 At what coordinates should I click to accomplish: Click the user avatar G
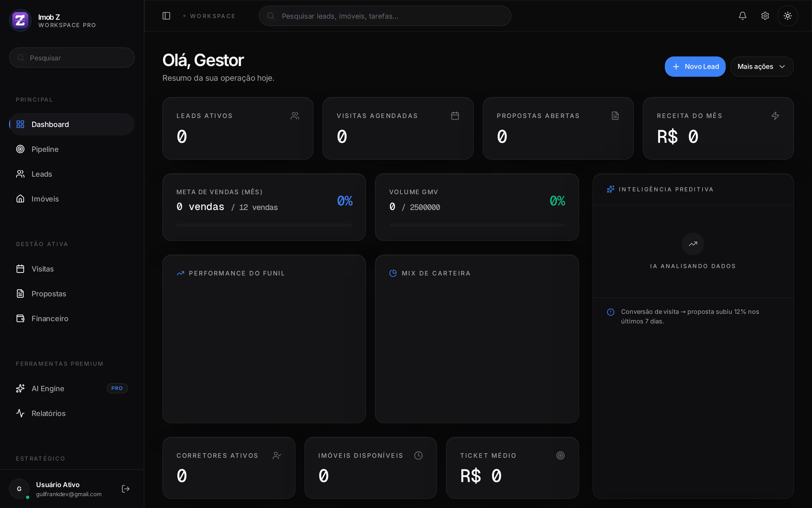(19, 489)
